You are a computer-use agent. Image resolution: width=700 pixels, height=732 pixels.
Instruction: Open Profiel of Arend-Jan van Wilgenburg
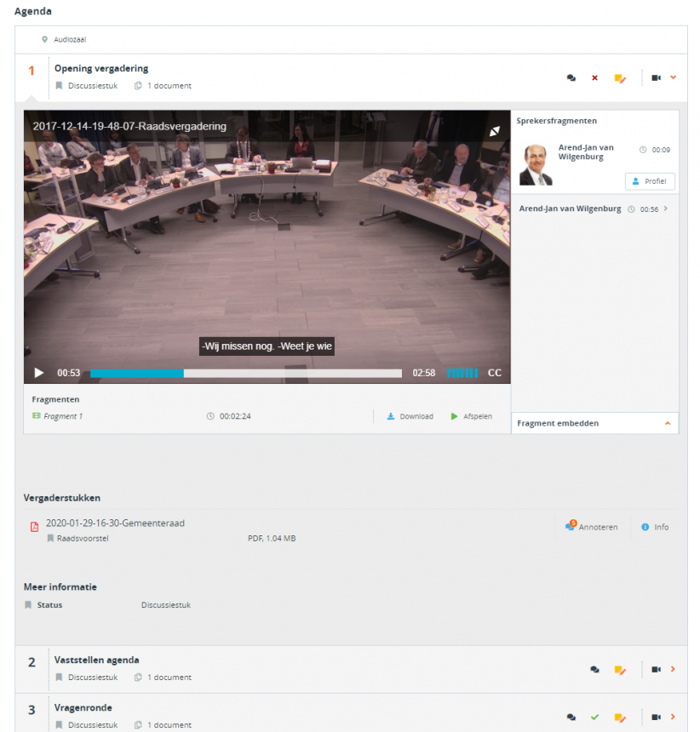(650, 181)
